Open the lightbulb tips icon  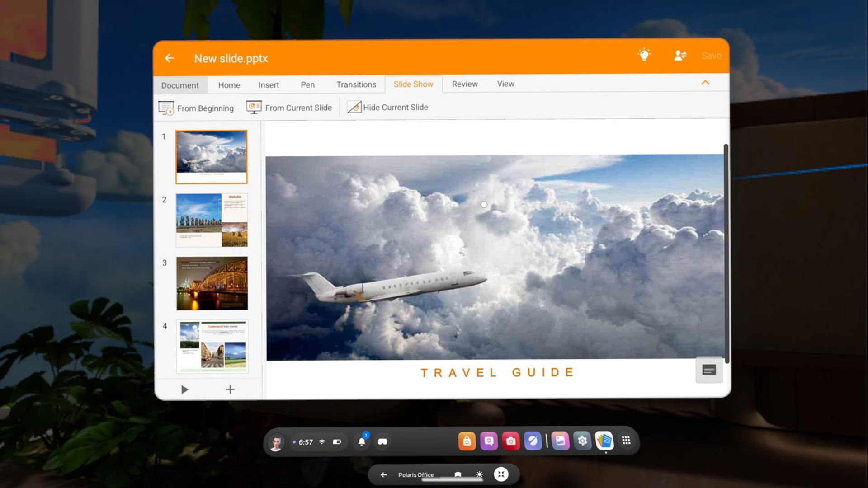pyautogui.click(x=644, y=55)
